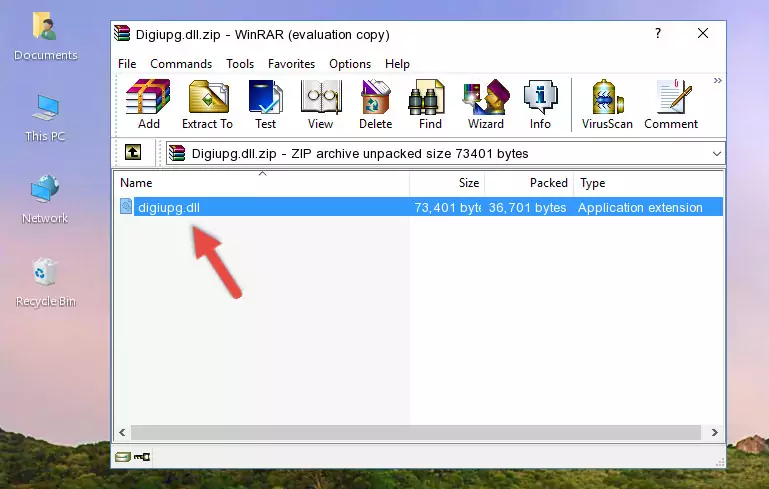Screen dimensions: 769x489
Task: Open the Comment tool
Action: click(671, 104)
